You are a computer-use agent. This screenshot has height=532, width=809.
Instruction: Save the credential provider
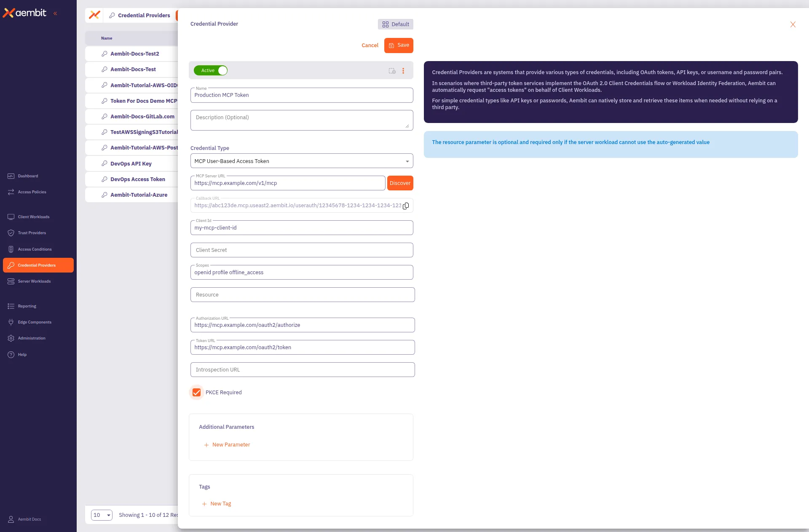(x=399, y=45)
